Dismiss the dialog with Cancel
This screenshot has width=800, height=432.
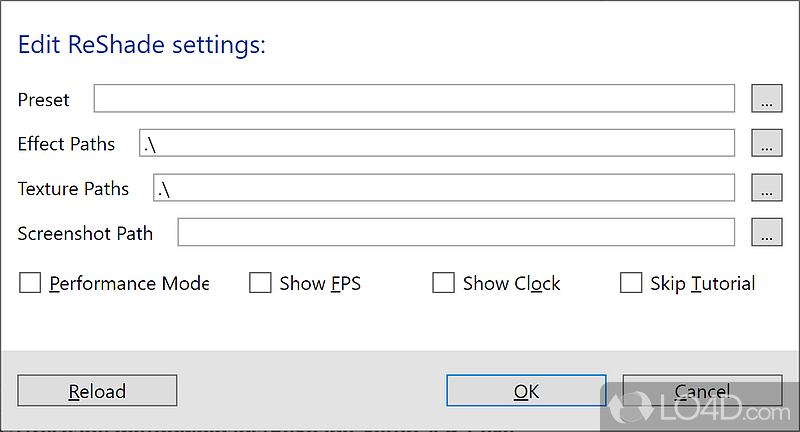point(702,391)
